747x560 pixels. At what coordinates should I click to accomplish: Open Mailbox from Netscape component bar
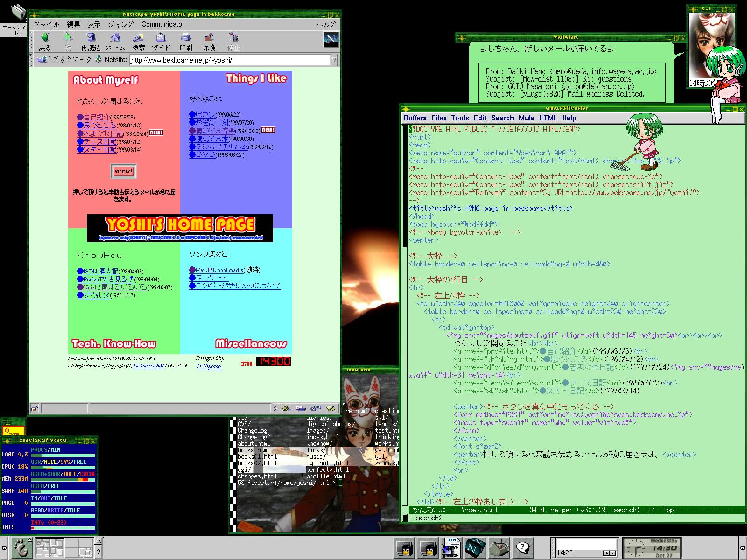click(301, 409)
